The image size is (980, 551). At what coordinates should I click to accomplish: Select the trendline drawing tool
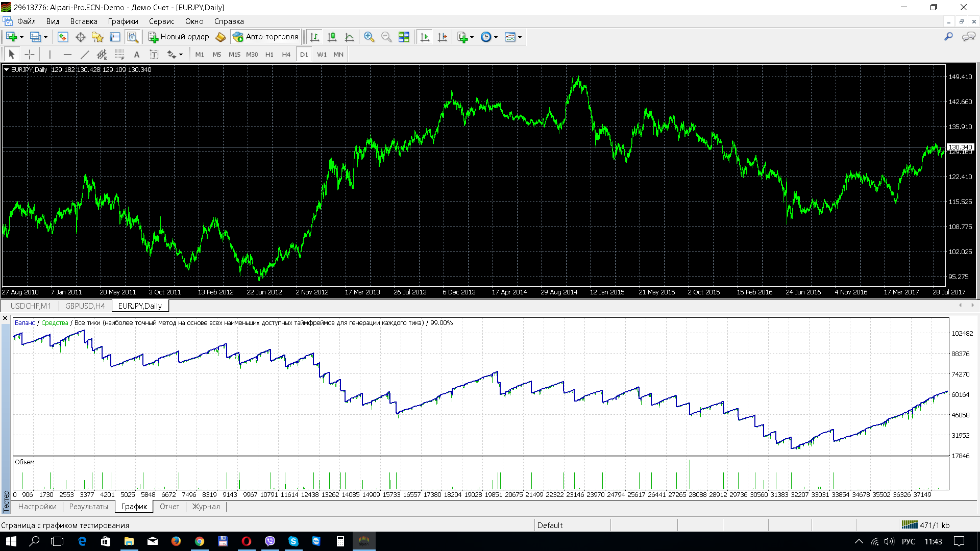[85, 55]
